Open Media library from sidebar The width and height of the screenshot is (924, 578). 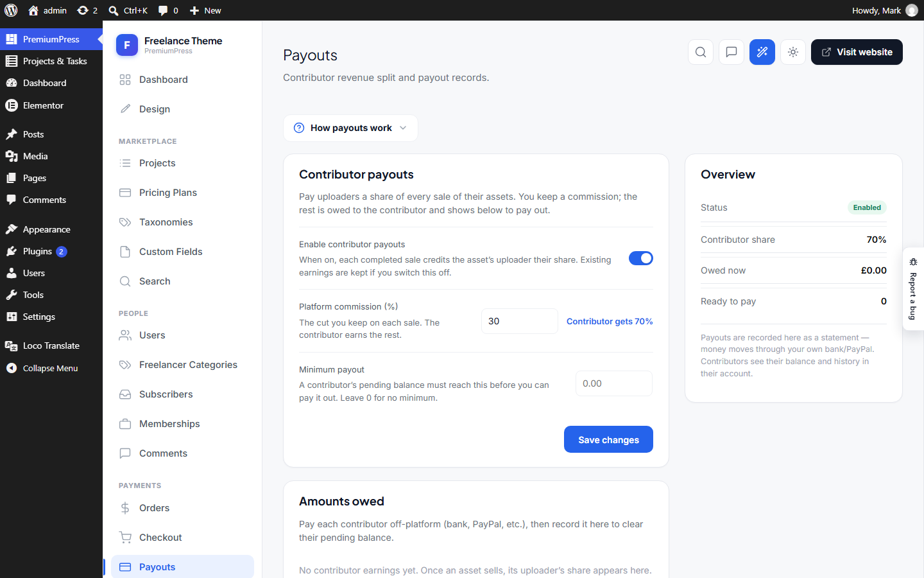pyautogui.click(x=51, y=156)
